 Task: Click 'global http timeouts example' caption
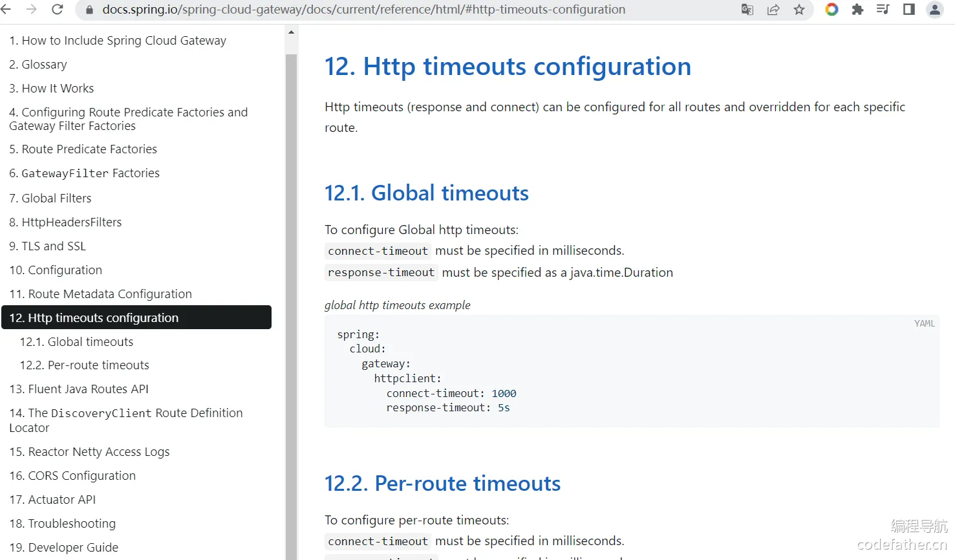[x=398, y=305]
